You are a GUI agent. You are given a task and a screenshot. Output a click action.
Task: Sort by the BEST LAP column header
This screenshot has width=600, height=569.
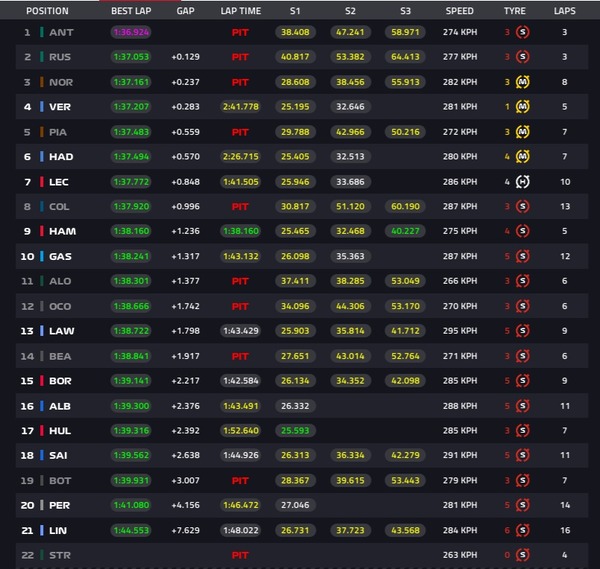[x=131, y=11]
